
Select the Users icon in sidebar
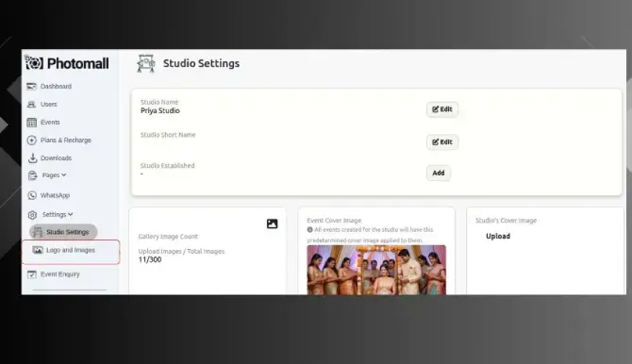click(31, 105)
